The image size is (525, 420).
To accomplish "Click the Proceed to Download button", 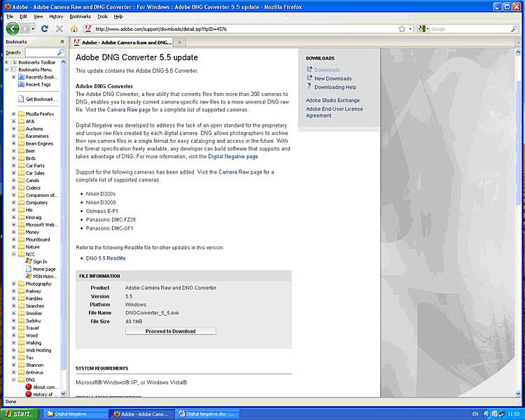I will (171, 331).
